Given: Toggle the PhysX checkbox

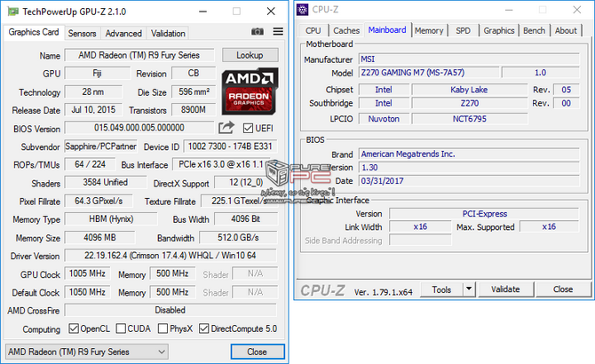Looking at the screenshot, I should click(163, 328).
